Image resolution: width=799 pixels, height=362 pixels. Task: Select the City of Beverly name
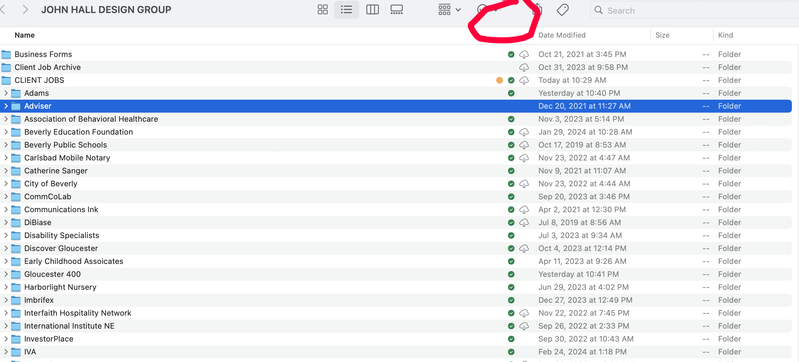[51, 184]
